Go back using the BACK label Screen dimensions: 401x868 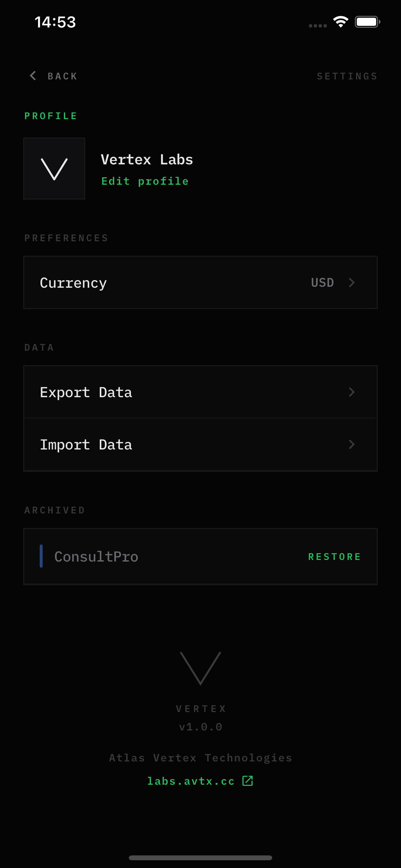pos(62,76)
